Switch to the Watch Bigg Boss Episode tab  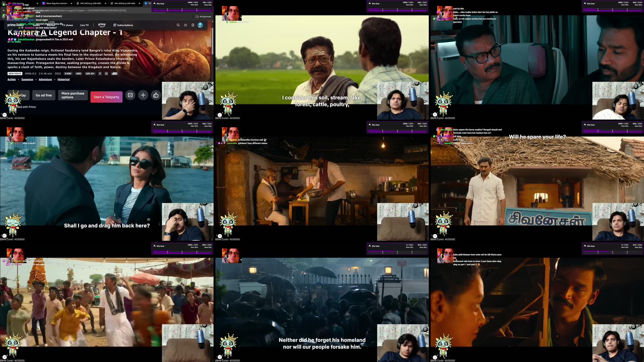(56, 3)
